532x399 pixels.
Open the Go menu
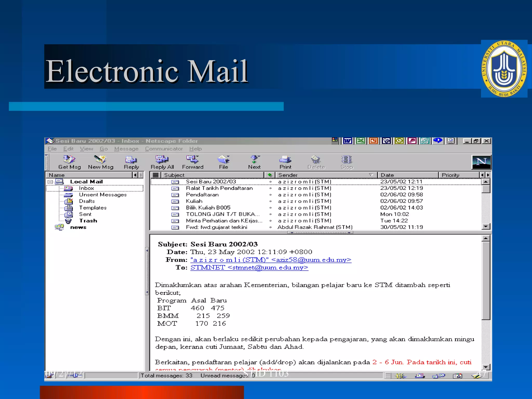[x=104, y=149]
